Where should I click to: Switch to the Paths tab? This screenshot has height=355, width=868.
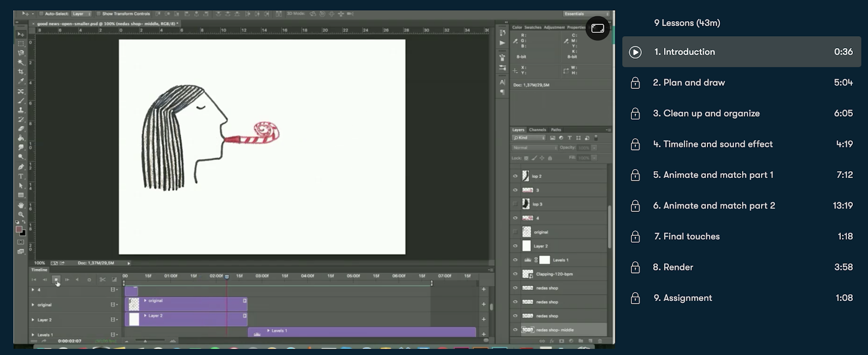(556, 130)
